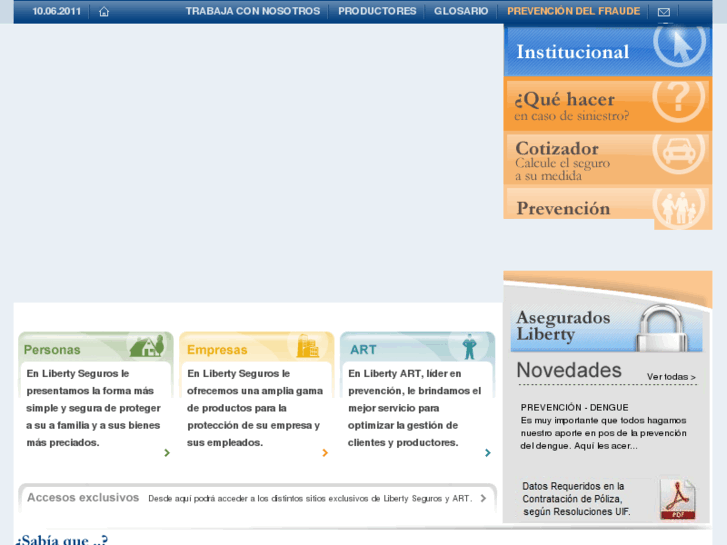727x545 pixels.
Task: Click the Personas description text
Action: click(94, 408)
